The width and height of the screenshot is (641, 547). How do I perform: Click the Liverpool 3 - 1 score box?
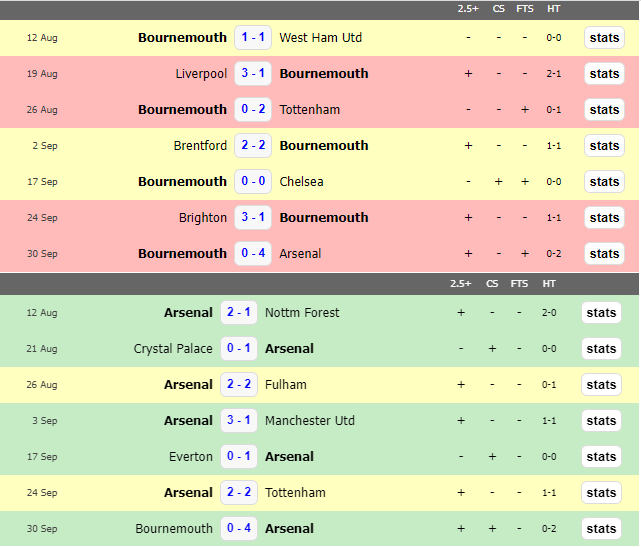(x=253, y=74)
